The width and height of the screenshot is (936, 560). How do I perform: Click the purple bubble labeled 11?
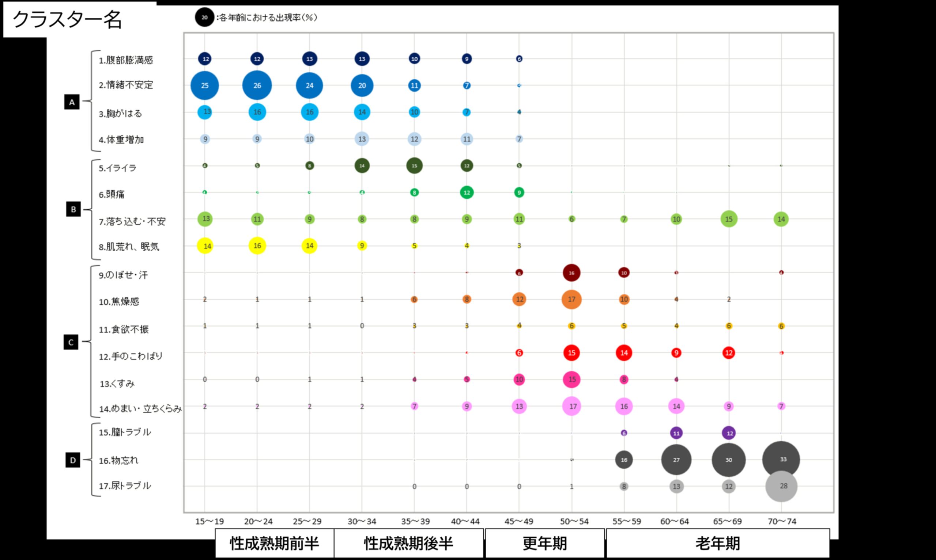[x=676, y=433]
